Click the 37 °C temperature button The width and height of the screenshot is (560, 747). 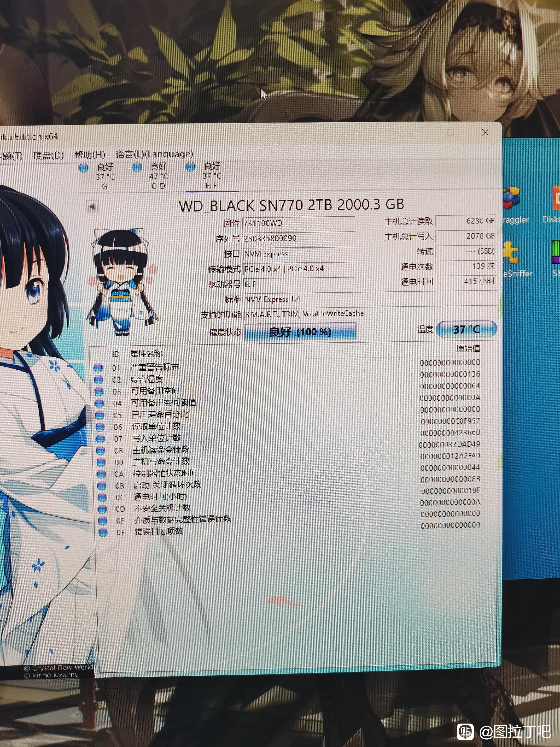[466, 329]
